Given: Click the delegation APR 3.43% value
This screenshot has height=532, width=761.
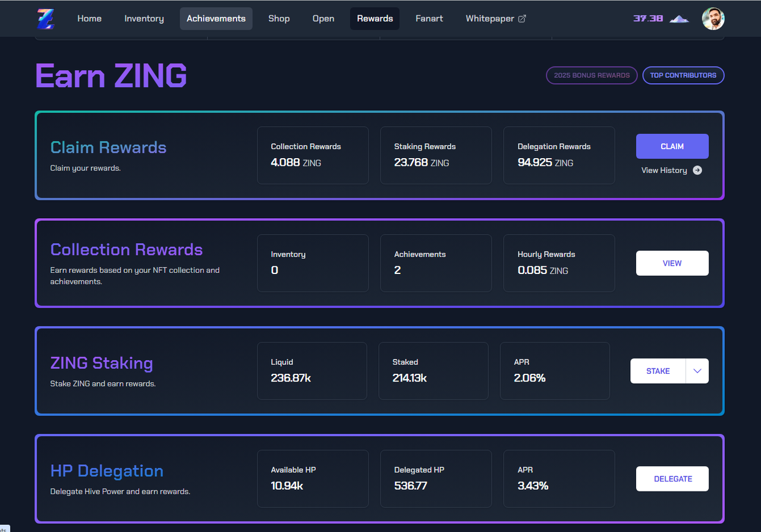Looking at the screenshot, I should pyautogui.click(x=533, y=486).
